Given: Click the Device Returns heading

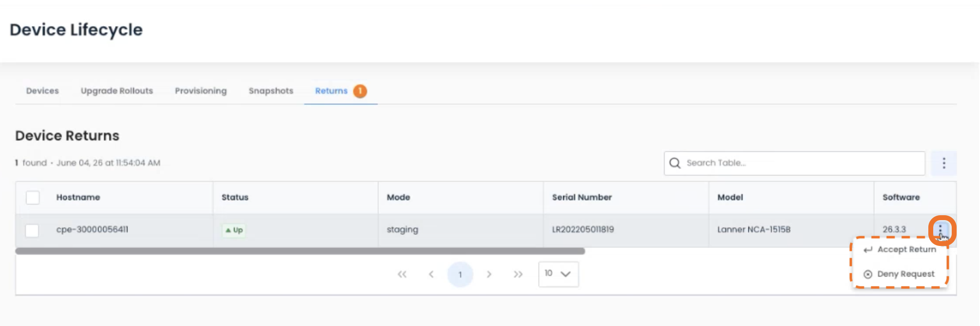Looking at the screenshot, I should (67, 136).
